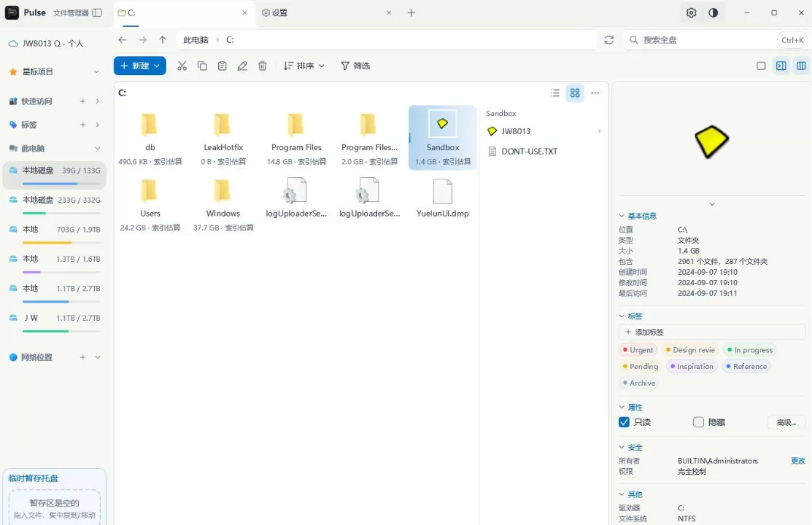Apply the In progress tag

click(x=751, y=350)
